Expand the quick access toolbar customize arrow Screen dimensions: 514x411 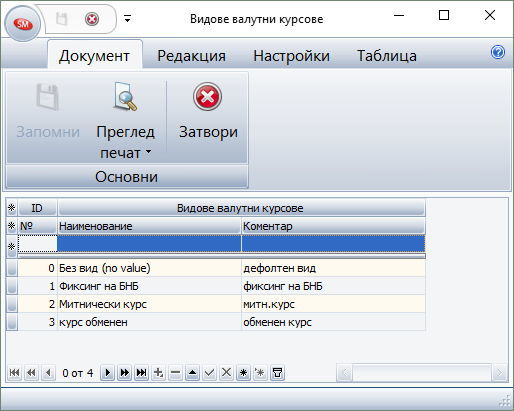tap(127, 19)
